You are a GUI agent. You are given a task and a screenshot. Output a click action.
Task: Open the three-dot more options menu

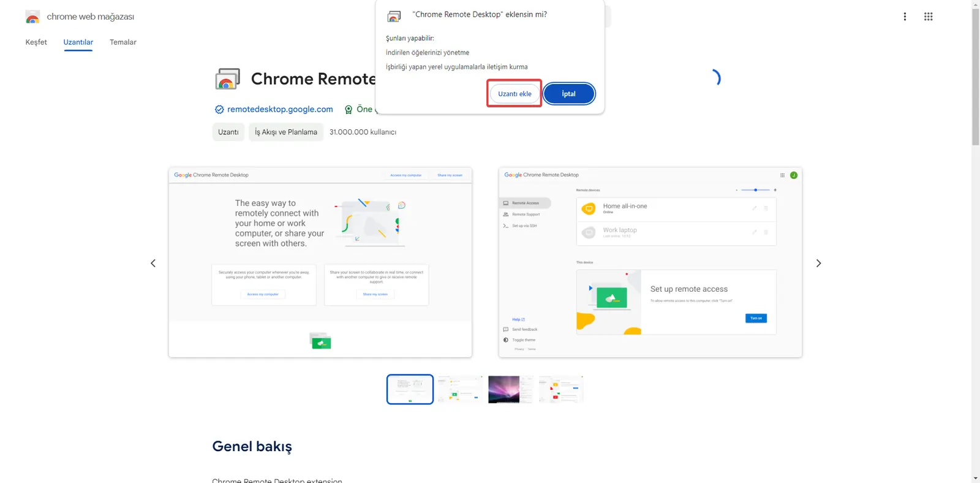pos(905,17)
